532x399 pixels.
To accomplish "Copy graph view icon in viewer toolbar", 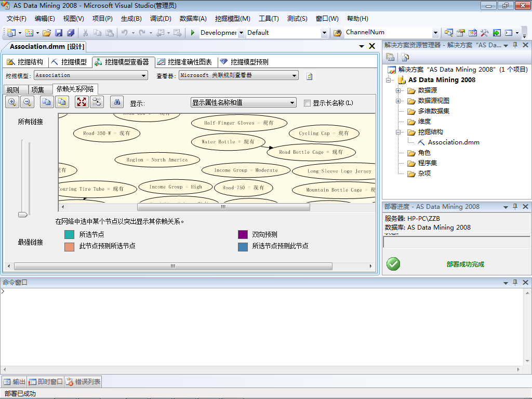I will (x=46, y=102).
